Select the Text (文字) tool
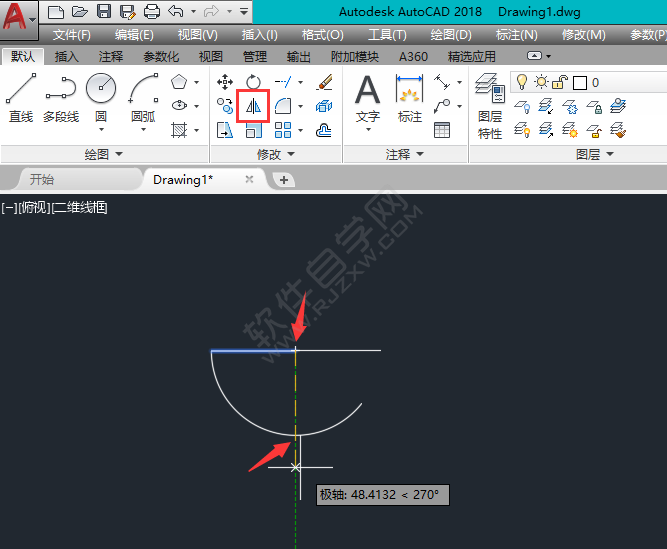The width and height of the screenshot is (667, 549). [x=367, y=98]
